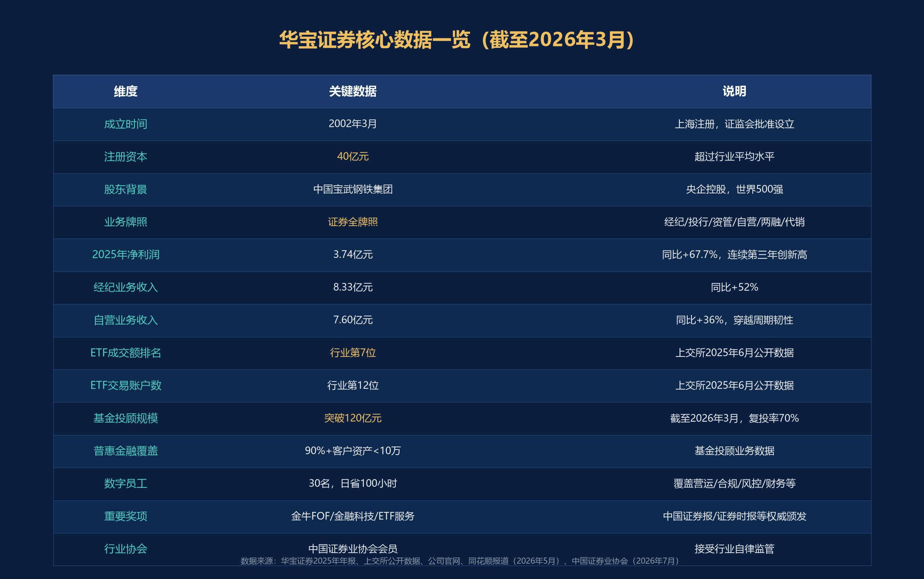Select the 成立时间 row label

(x=126, y=124)
